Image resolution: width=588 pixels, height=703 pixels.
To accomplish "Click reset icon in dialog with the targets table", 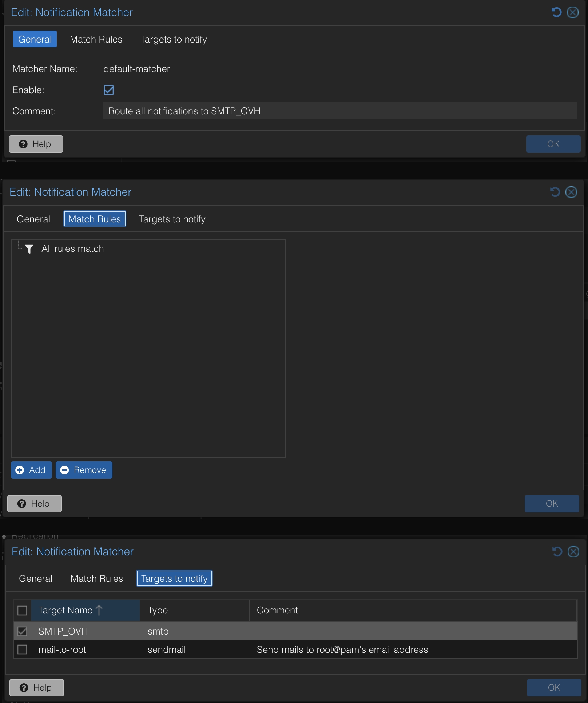I will pos(557,552).
